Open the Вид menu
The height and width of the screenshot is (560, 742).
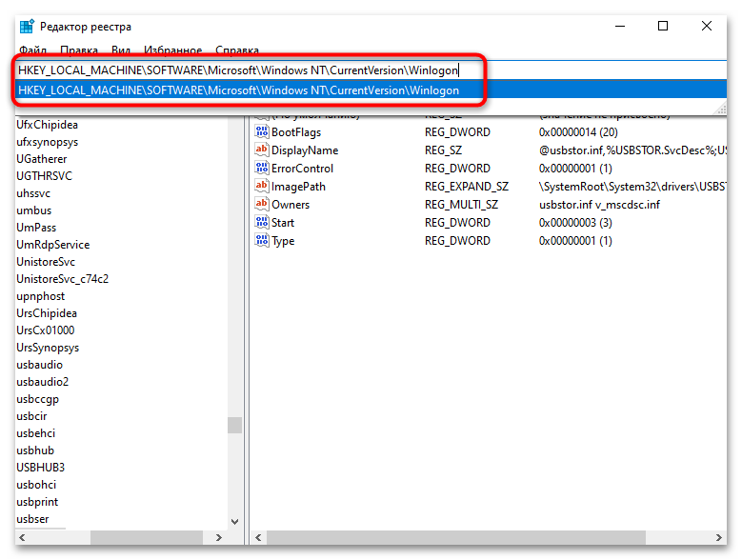coord(121,50)
